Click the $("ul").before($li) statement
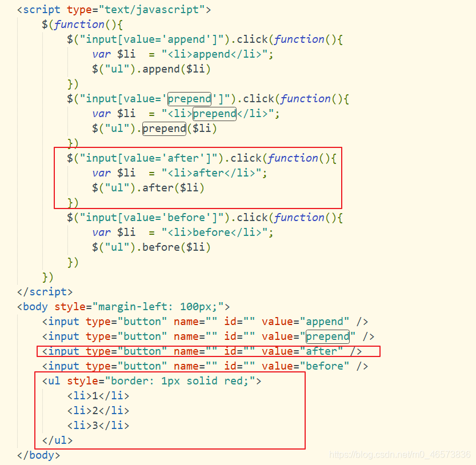 pos(151,248)
